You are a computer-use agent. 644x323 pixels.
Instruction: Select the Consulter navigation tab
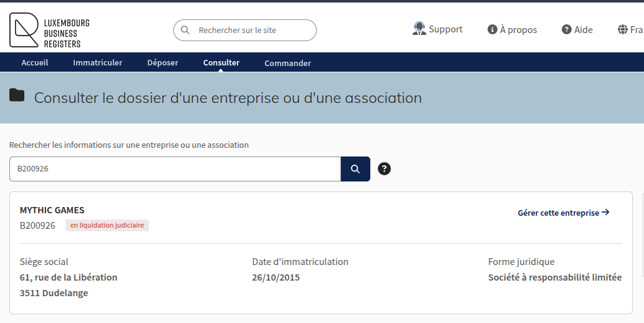pos(221,63)
